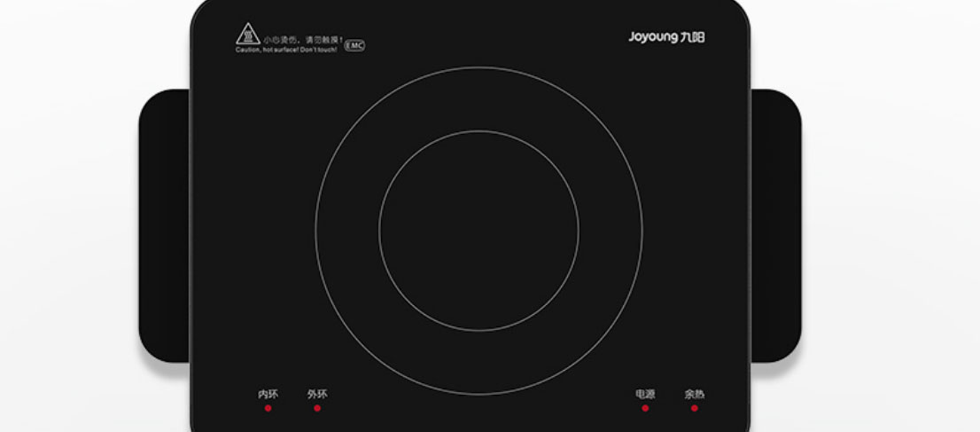The width and height of the screenshot is (980, 432).
Task: Click the 余热 residual heat red dot
Action: click(694, 408)
